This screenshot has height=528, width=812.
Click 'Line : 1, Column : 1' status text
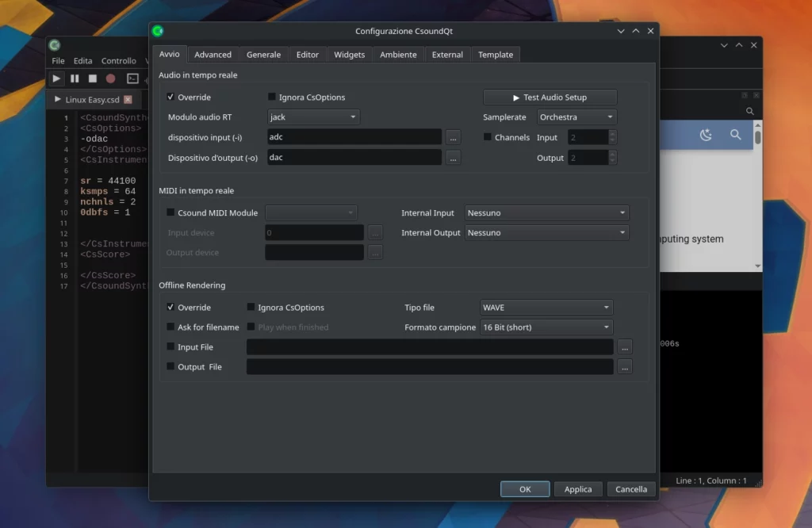(711, 480)
